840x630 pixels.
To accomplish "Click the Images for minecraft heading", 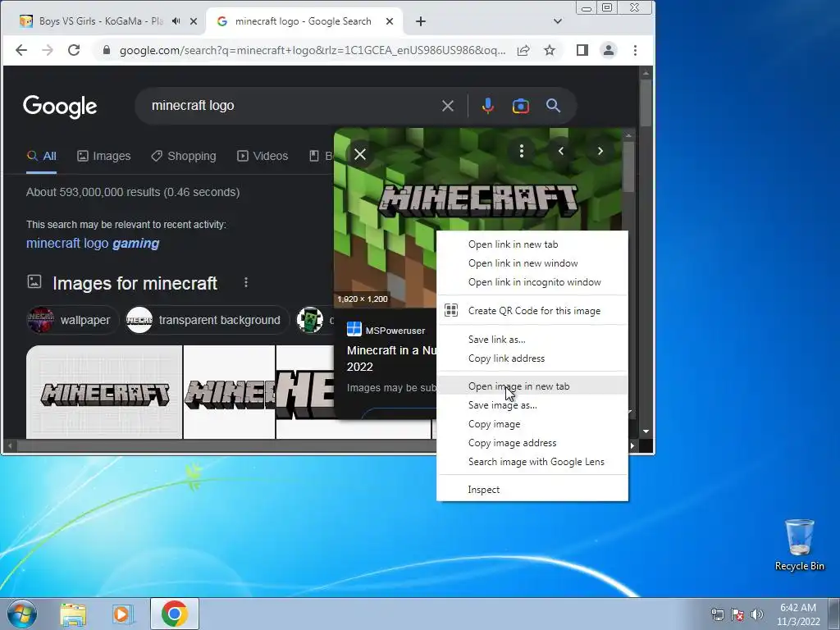I will click(135, 283).
